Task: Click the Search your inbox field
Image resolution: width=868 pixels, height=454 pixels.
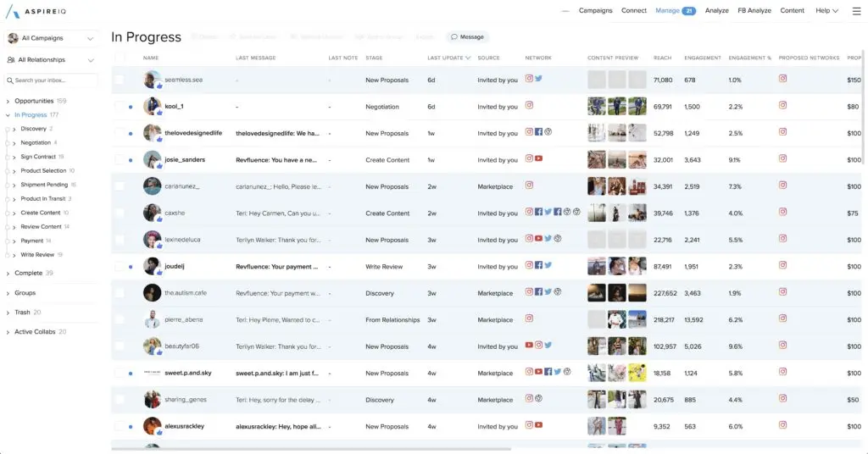Action: click(53, 80)
